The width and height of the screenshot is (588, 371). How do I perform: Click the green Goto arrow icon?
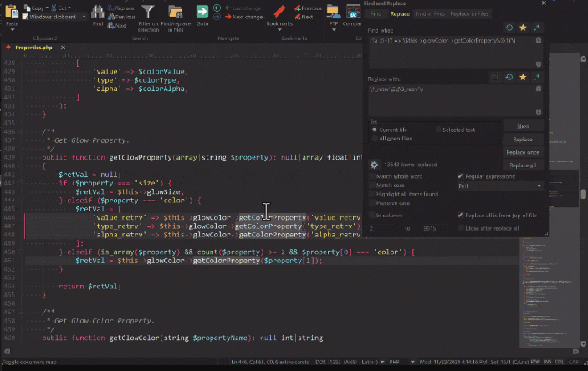click(x=202, y=12)
